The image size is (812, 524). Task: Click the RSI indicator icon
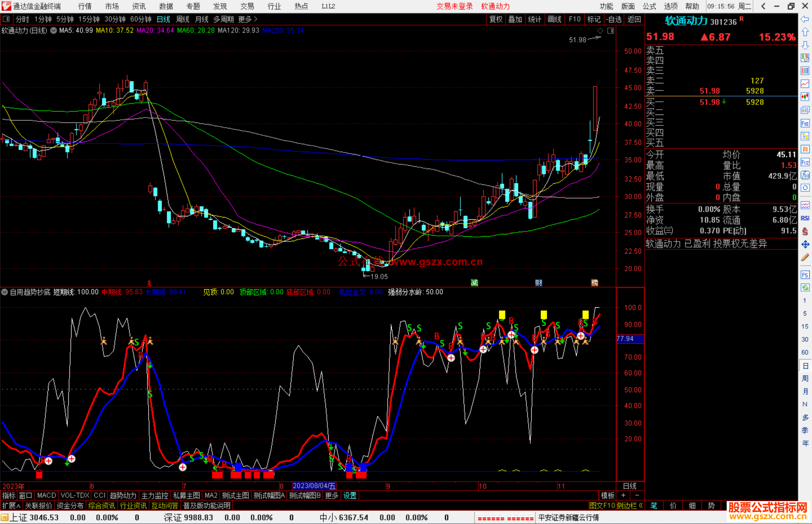805,218
